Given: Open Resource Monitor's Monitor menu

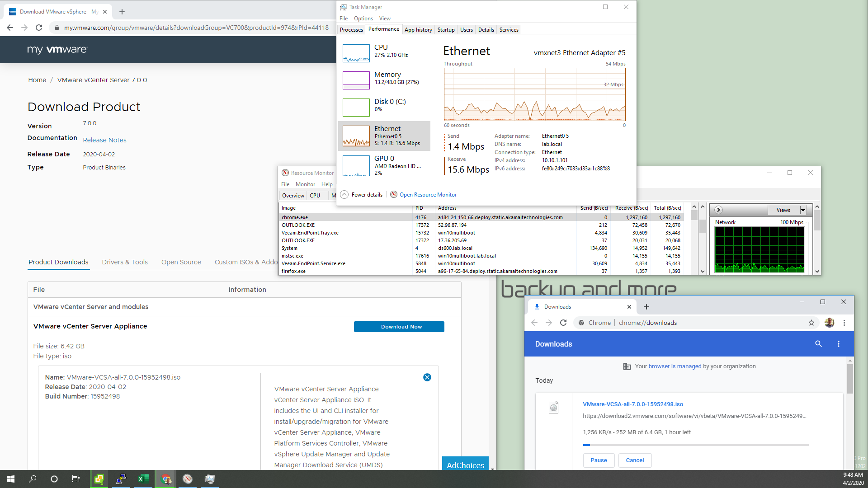Looking at the screenshot, I should [x=305, y=184].
